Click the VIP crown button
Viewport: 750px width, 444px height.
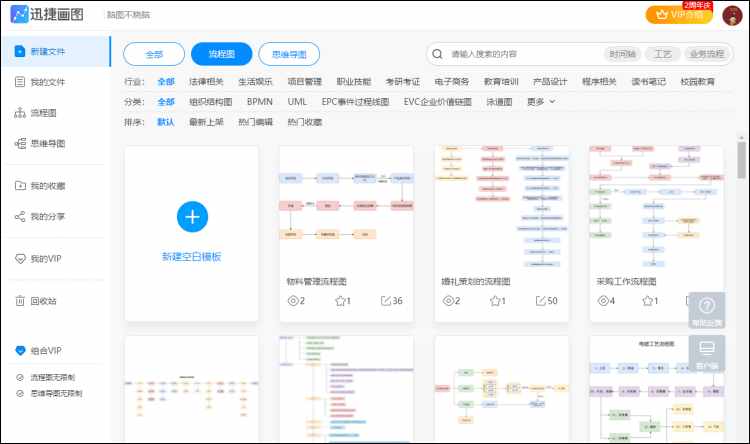679,14
